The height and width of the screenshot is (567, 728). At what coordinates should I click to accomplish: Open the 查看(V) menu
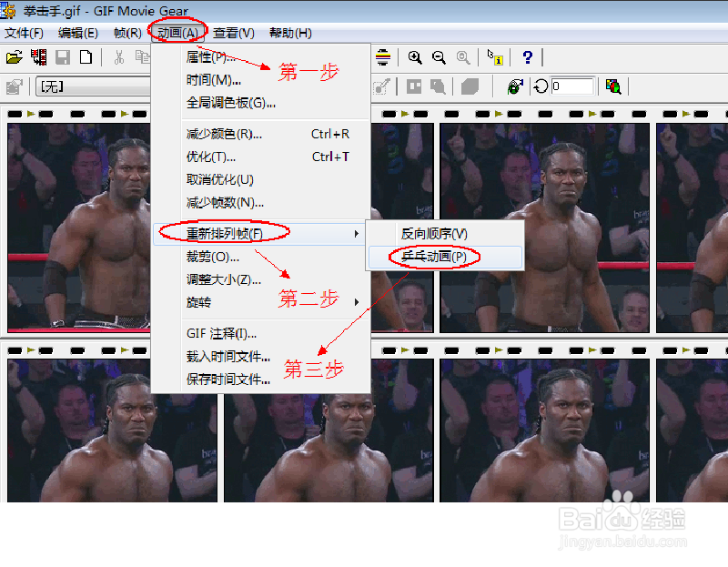click(234, 33)
